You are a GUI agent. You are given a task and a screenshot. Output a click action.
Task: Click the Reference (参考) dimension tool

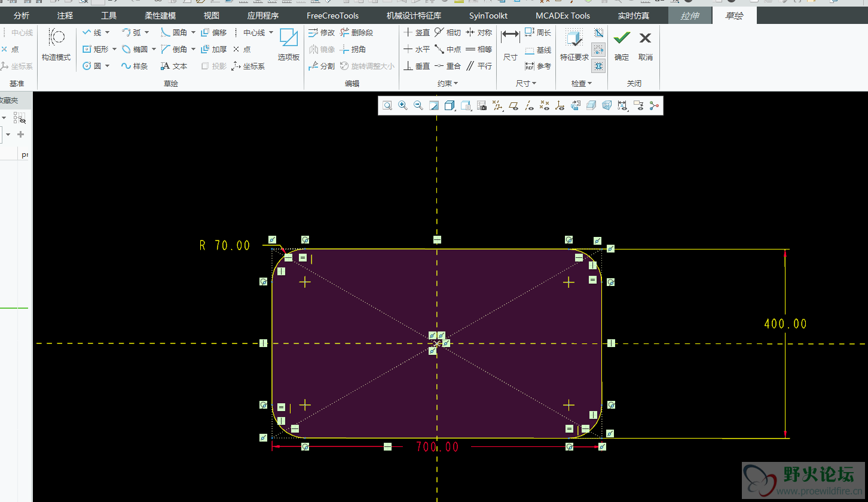[538, 66]
